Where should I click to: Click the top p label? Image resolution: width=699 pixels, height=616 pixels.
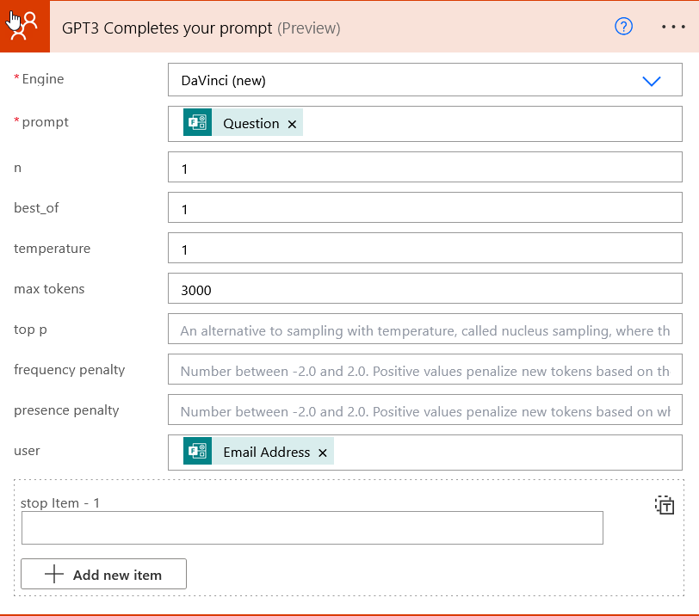coord(30,330)
